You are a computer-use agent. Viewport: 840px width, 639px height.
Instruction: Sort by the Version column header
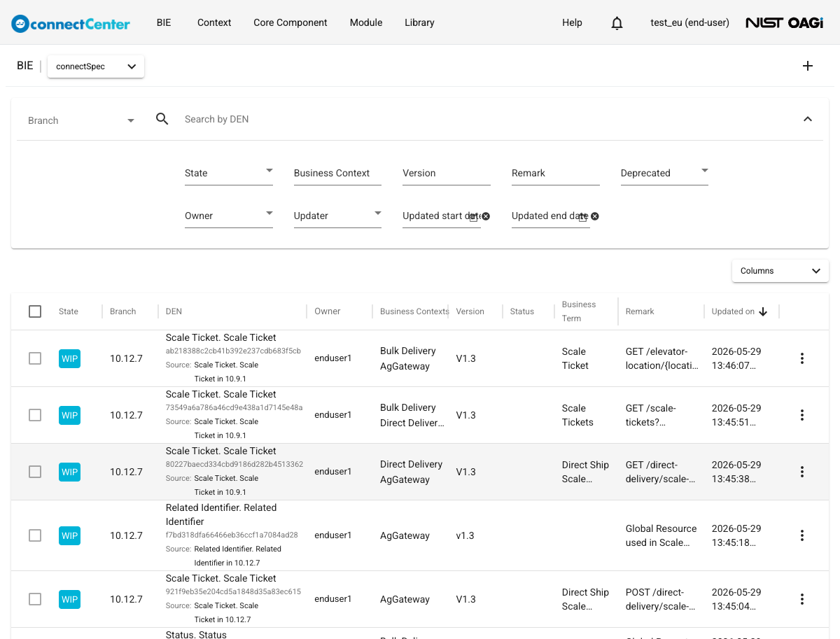(470, 311)
